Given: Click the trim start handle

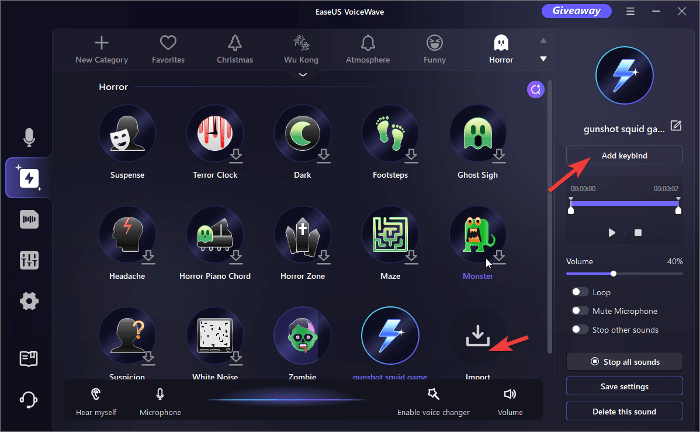Looking at the screenshot, I should pyautogui.click(x=571, y=208).
